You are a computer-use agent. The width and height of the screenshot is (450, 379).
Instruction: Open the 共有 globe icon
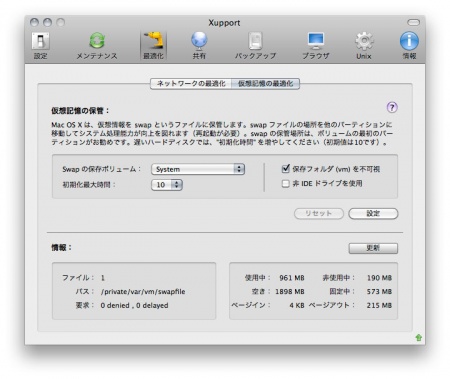(x=199, y=45)
